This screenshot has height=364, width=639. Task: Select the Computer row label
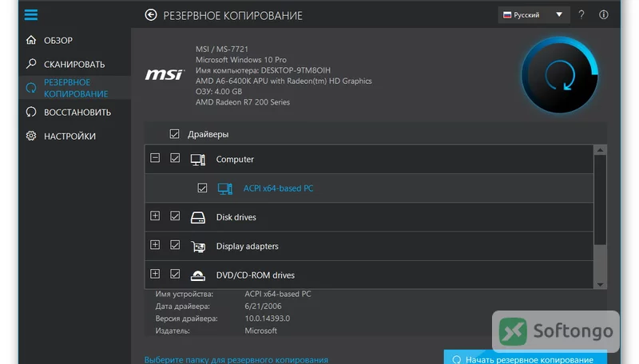235,159
